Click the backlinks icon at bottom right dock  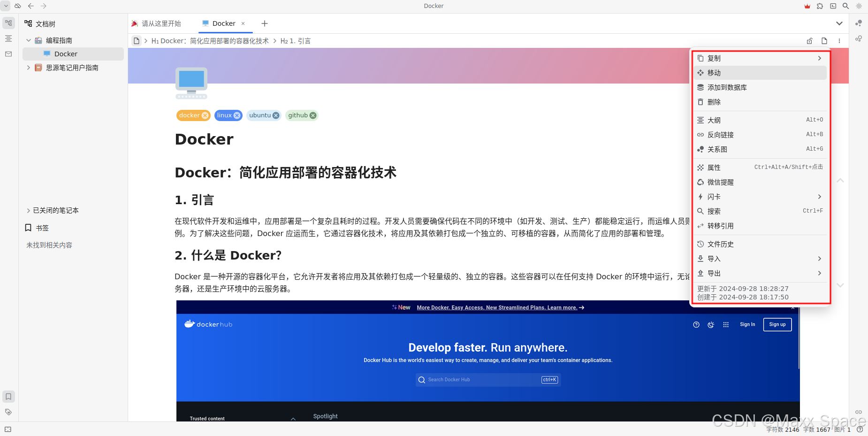[859, 412]
